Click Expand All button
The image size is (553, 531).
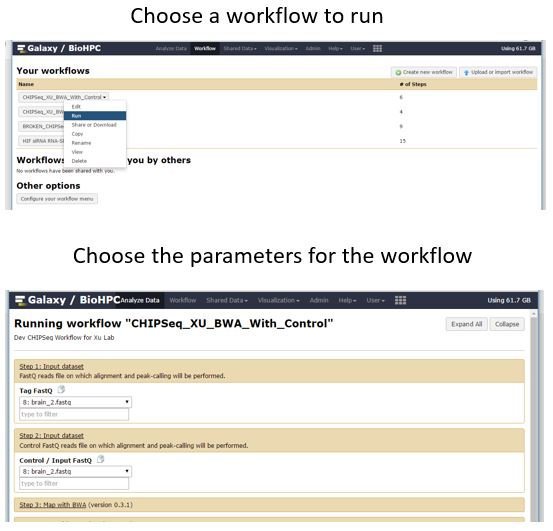466,324
